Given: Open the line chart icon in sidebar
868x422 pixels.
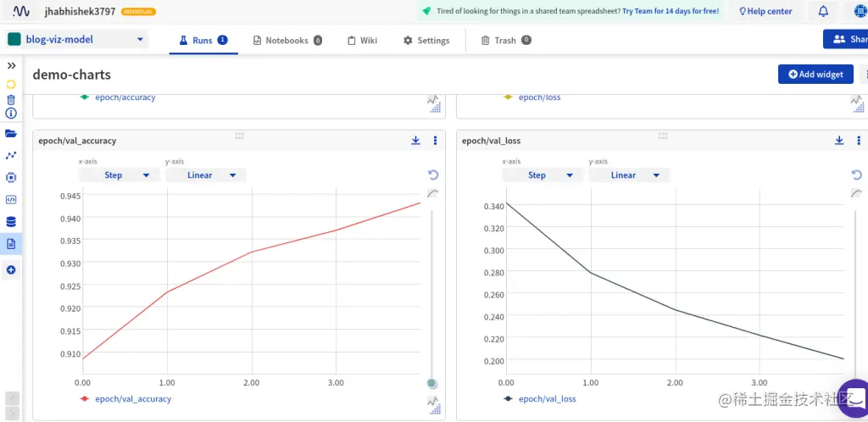Looking at the screenshot, I should [x=11, y=155].
